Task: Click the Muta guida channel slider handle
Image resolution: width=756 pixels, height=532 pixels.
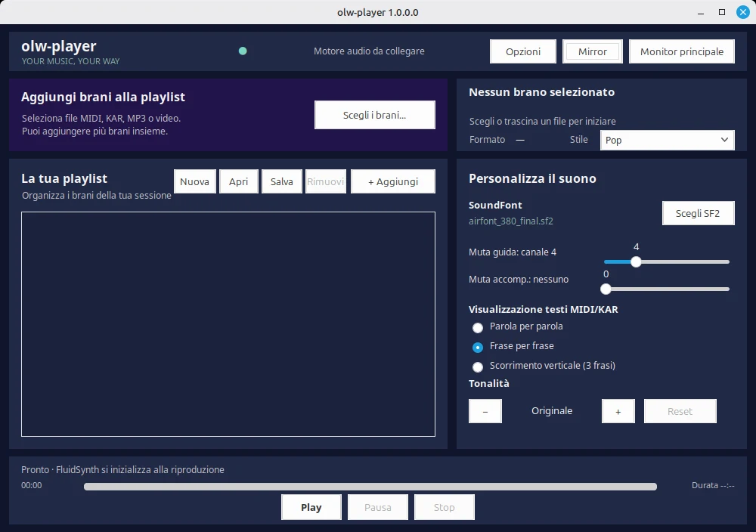Action: (636, 261)
